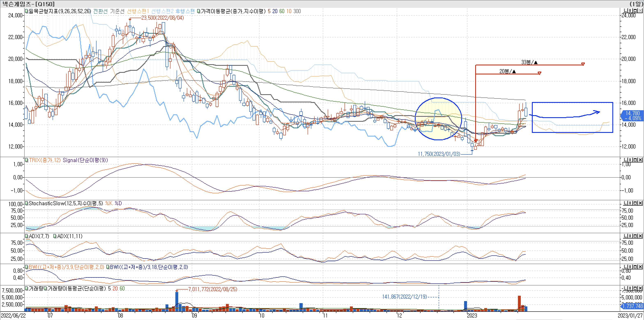Screen dimensions: 644x320
Task: Close the ADX indicator panel
Action: [640, 236]
